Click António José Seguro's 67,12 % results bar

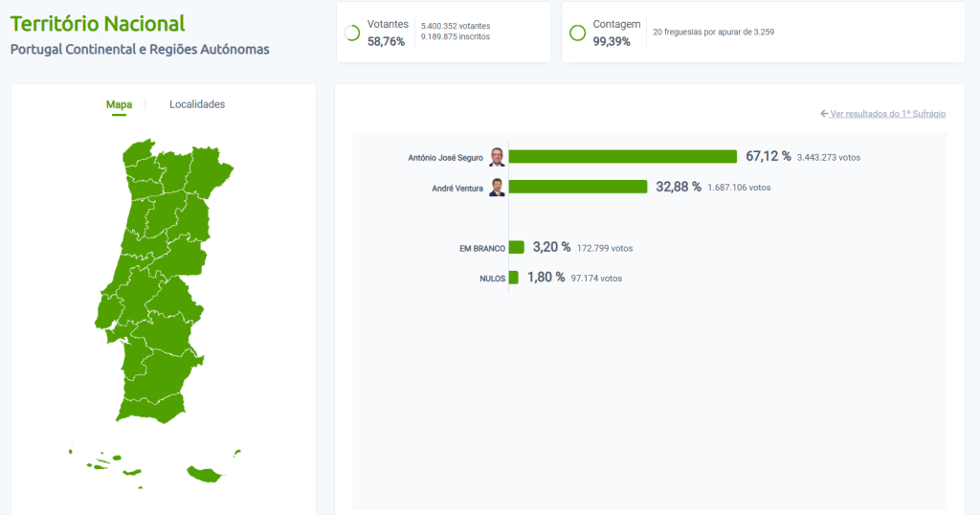tap(622, 157)
